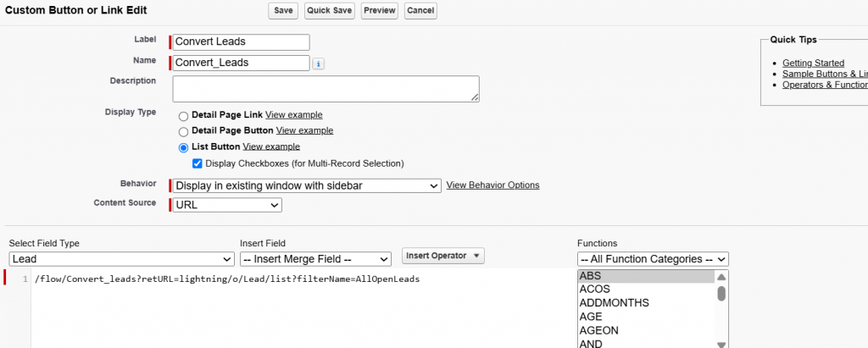
Task: Open the Behavior dropdown
Action: [306, 185]
